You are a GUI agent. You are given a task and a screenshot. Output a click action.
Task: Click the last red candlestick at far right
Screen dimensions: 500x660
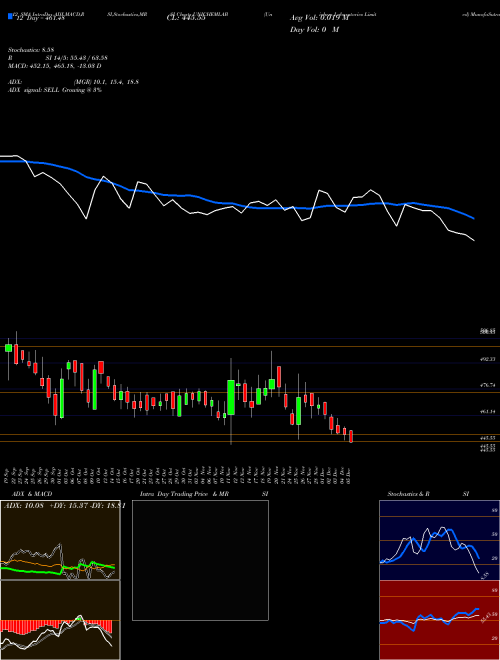click(351, 436)
